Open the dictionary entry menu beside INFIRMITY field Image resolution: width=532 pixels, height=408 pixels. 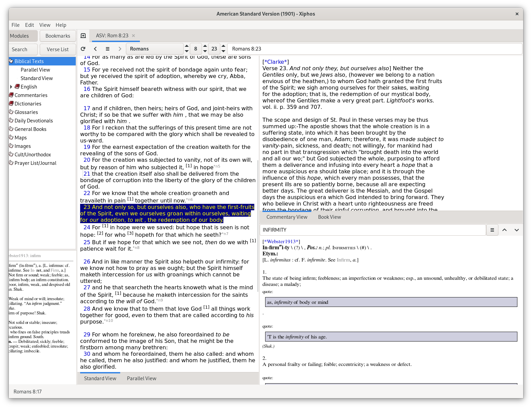492,230
